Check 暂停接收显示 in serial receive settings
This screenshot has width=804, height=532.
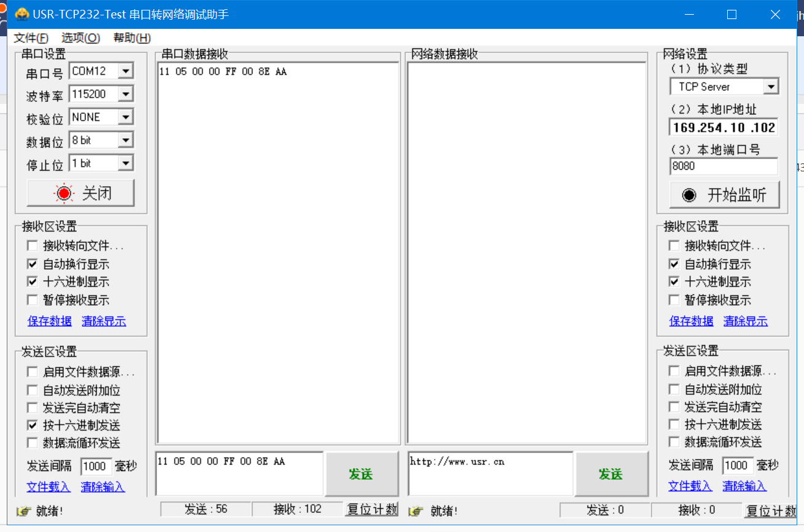point(32,300)
